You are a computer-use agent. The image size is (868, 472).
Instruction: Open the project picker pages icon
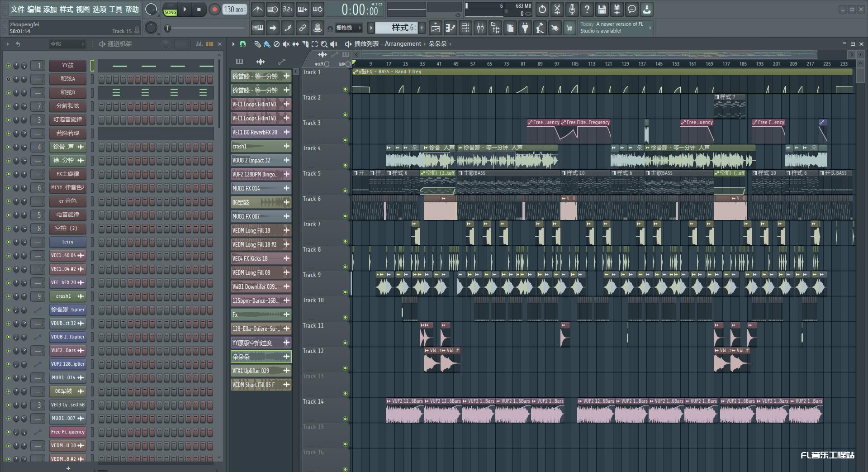click(510, 28)
